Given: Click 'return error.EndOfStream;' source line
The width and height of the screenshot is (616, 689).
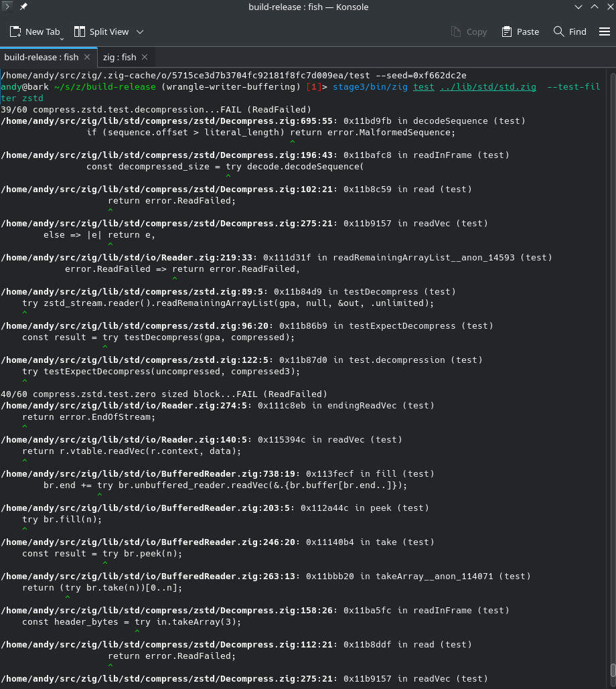Looking at the screenshot, I should [89, 417].
